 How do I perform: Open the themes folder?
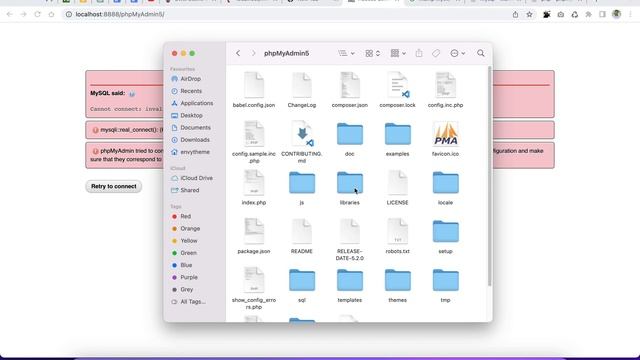point(398,280)
